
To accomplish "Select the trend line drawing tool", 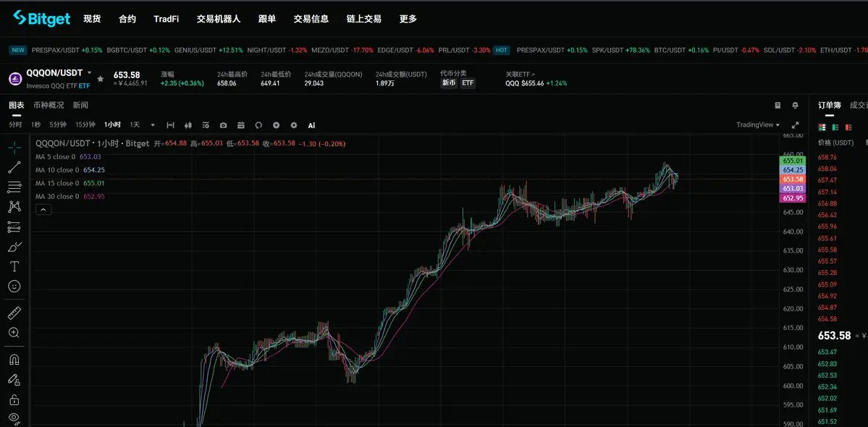I will (x=14, y=167).
